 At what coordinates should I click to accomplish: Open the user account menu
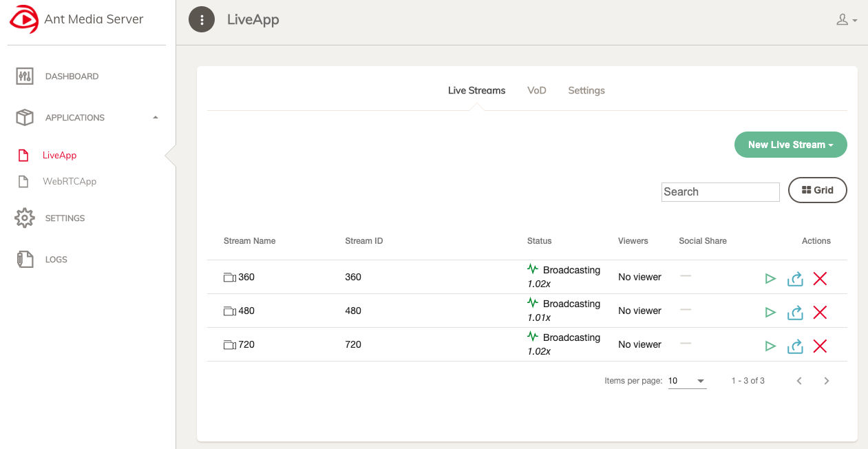point(846,20)
